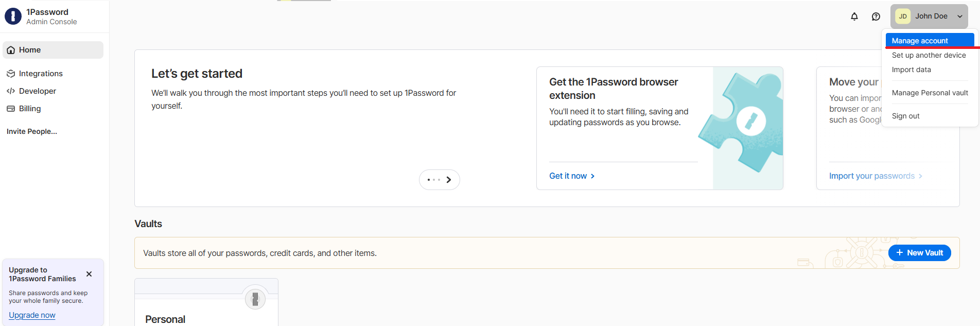Expand the John Doe account dropdown arrow

pos(960,16)
